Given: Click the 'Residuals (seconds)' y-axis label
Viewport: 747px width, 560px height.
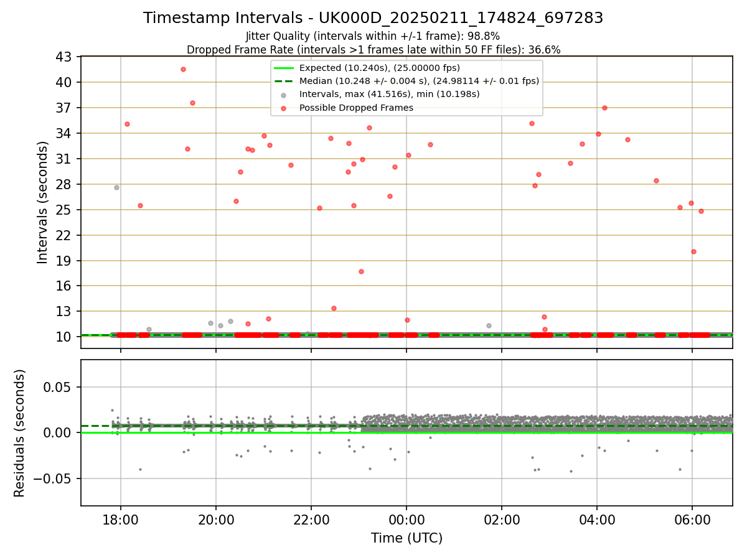Looking at the screenshot, I should point(20,433).
